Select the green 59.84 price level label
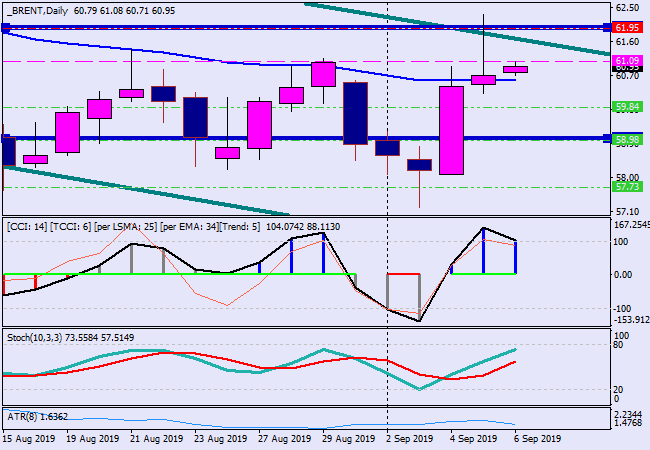Screen dimensions: 650x450 point(627,106)
